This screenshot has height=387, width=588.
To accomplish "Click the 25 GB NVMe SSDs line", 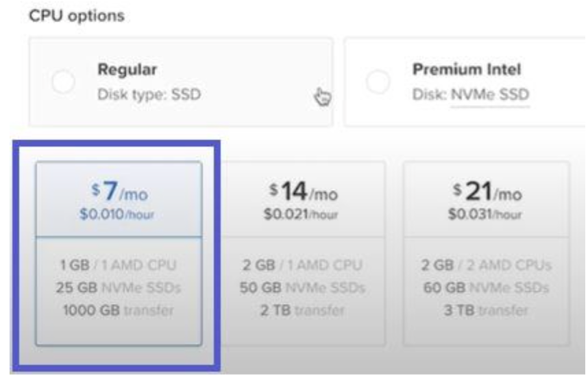I will pos(119,288).
